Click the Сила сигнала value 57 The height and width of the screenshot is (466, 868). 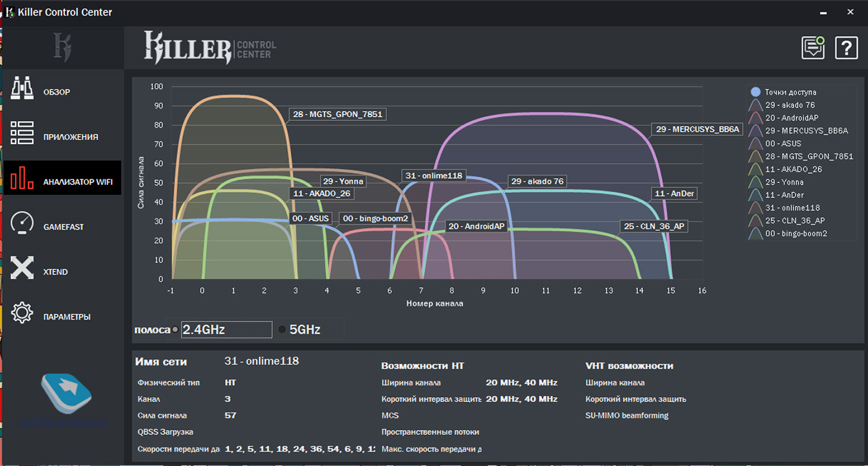coord(231,416)
